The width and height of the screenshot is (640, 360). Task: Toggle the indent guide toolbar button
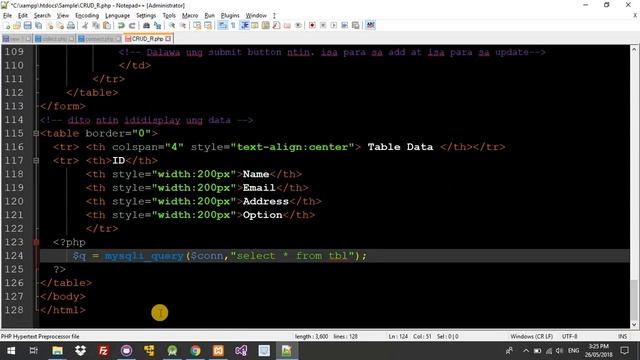244,25
